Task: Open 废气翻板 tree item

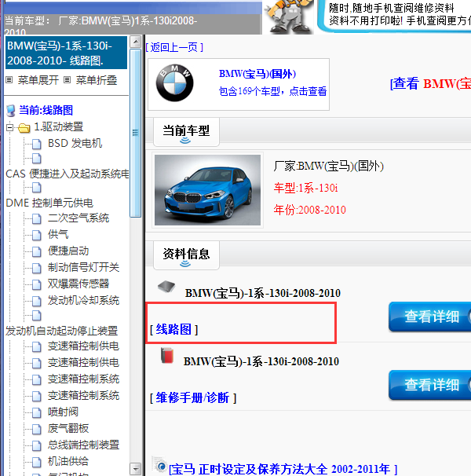Action: pyautogui.click(x=68, y=428)
